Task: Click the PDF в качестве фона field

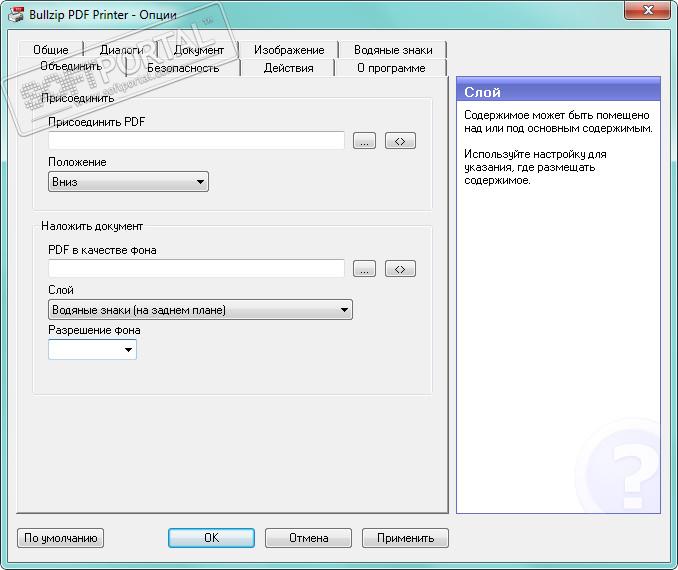Action: pos(196,269)
